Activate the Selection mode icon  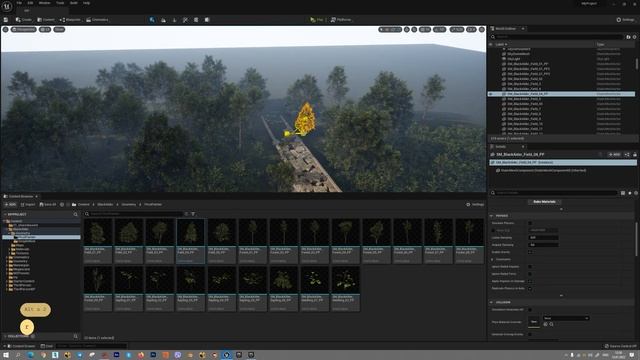[x=152, y=20]
